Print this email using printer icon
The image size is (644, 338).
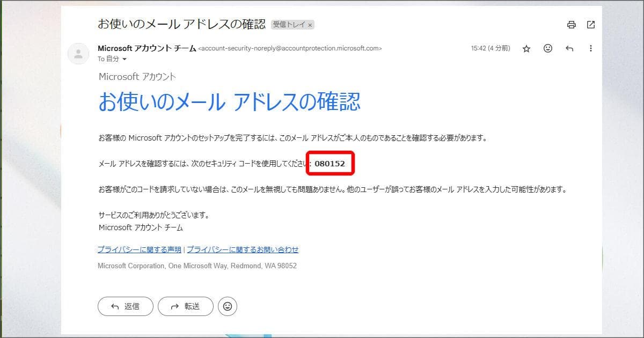coord(572,25)
